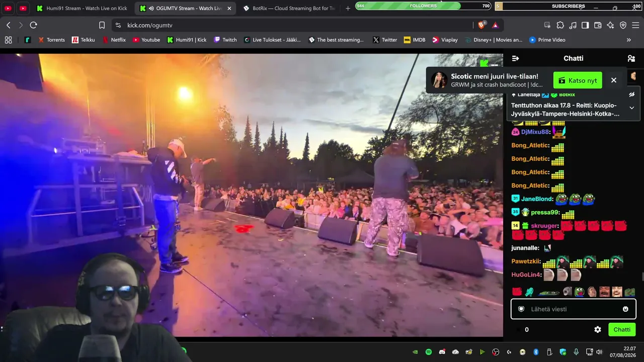Image resolution: width=644 pixels, height=362 pixels.
Task: Open the media control music icon
Action: 573,25
